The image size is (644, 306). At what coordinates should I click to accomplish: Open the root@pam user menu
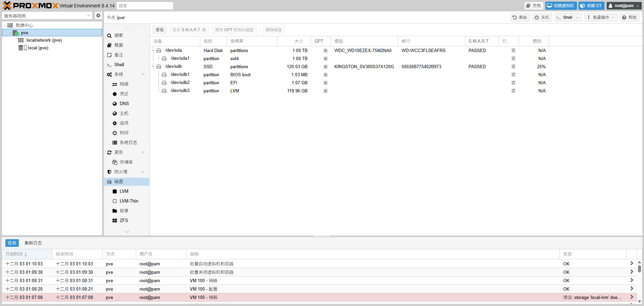pyautogui.click(x=624, y=6)
